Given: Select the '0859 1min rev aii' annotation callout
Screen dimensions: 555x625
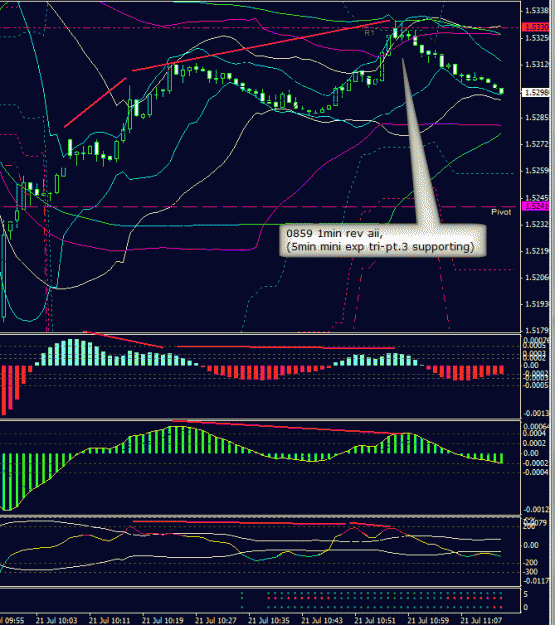Looking at the screenshot, I should click(382, 240).
